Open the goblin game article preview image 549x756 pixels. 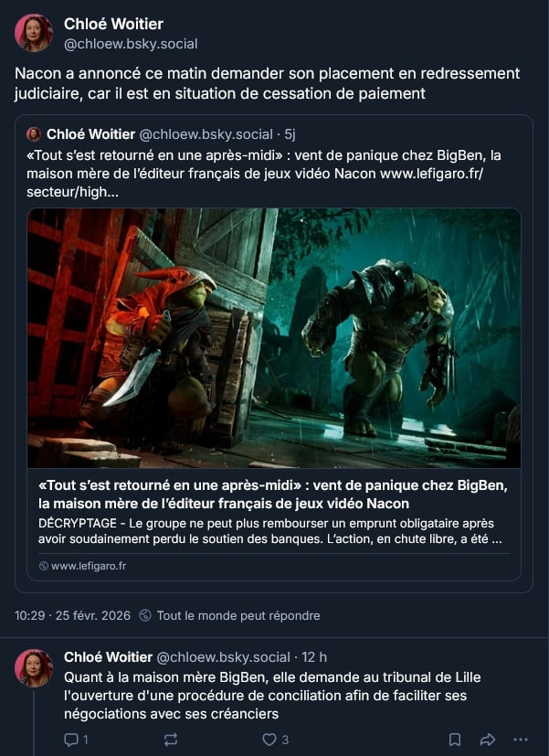274,338
